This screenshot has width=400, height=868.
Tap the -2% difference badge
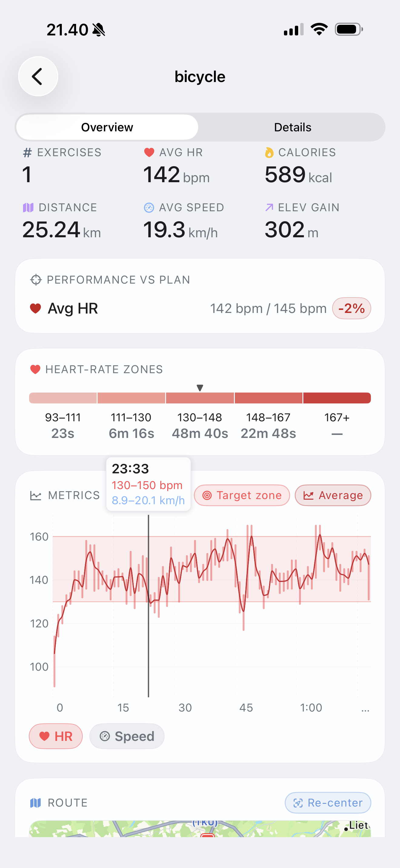(352, 308)
